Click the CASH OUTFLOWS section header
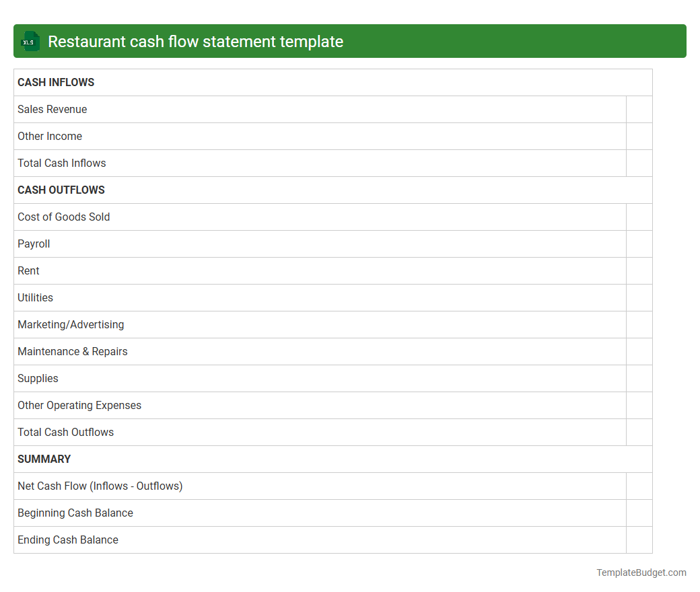Screen dimensions: 700x592 pyautogui.click(x=61, y=190)
